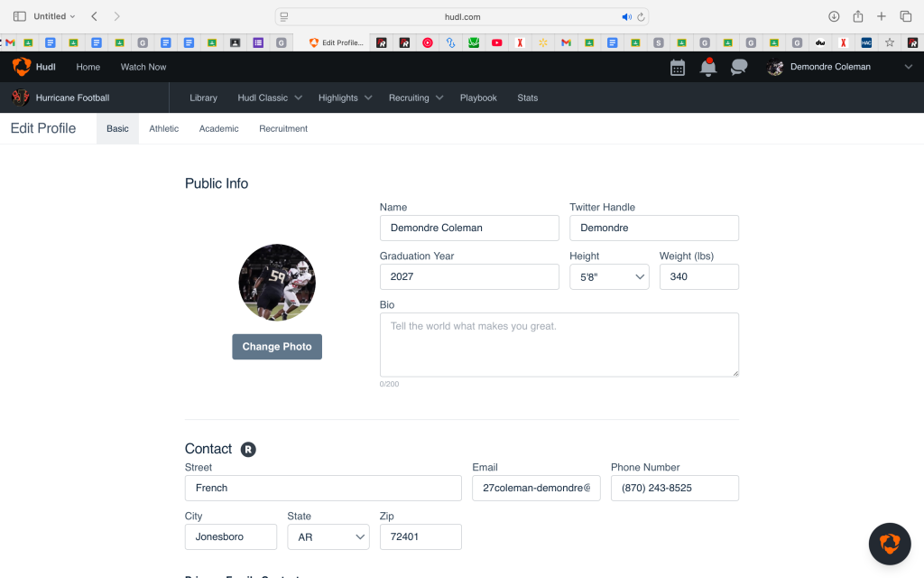Switch to the Academic tab

tap(219, 128)
